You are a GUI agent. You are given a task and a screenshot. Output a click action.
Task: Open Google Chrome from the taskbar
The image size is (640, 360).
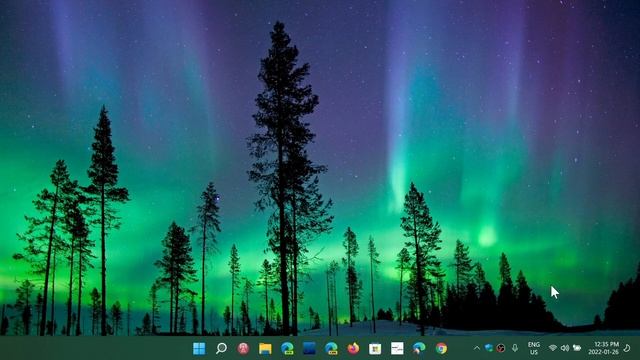[441, 348]
